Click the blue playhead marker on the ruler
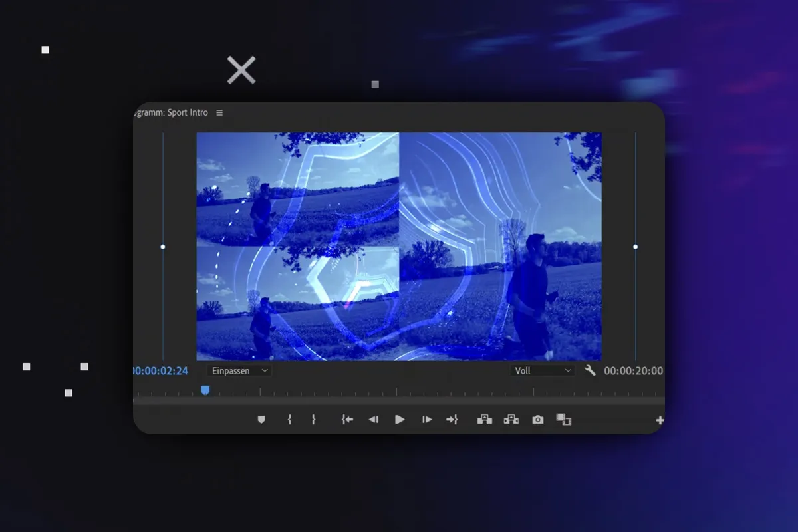This screenshot has width=798, height=532. pos(205,390)
